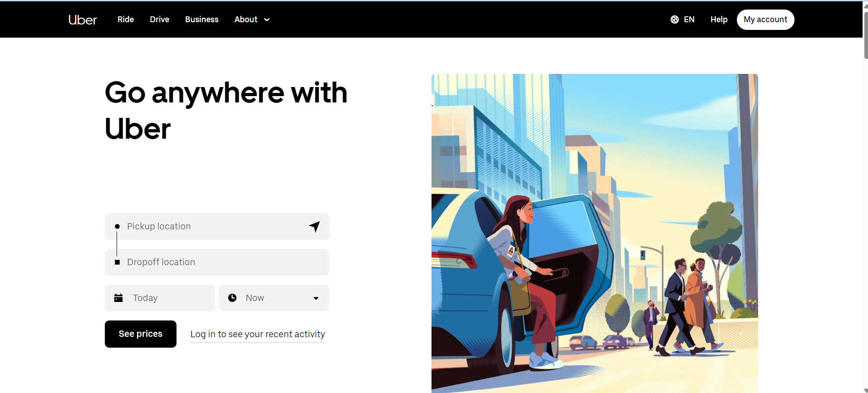Click the page vertical scrollbar thumb
Screen dimensions: 868x393
866,35
